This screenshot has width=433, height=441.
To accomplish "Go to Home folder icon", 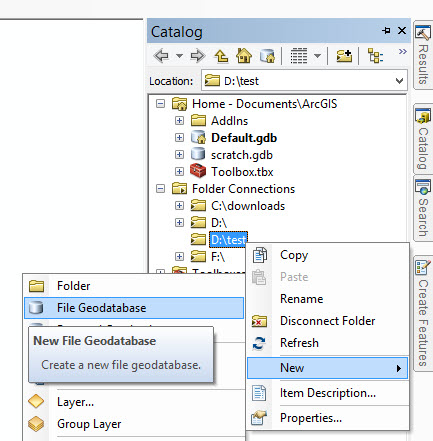I will click(x=244, y=55).
